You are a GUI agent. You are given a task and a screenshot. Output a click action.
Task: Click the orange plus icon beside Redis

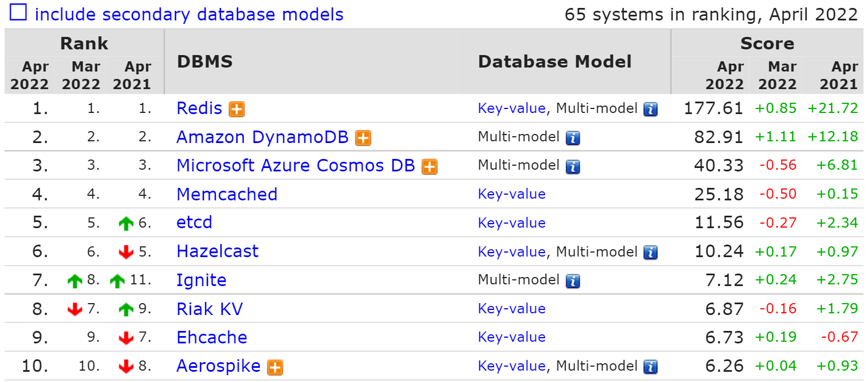pyautogui.click(x=237, y=109)
